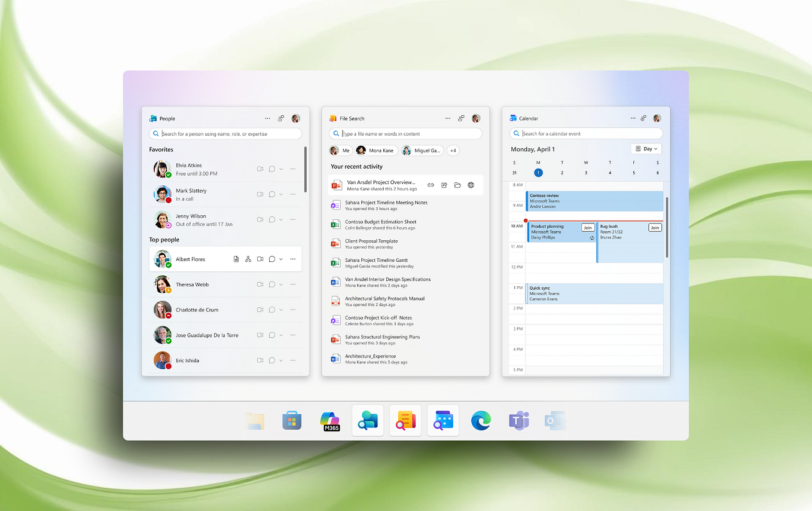
Task: Share the Van Arsdel Project Overview file
Action: pyautogui.click(x=444, y=185)
